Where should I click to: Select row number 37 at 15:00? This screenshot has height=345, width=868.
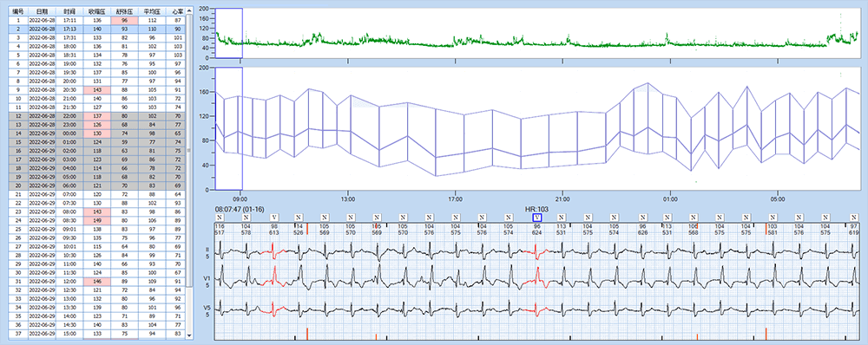97,334
